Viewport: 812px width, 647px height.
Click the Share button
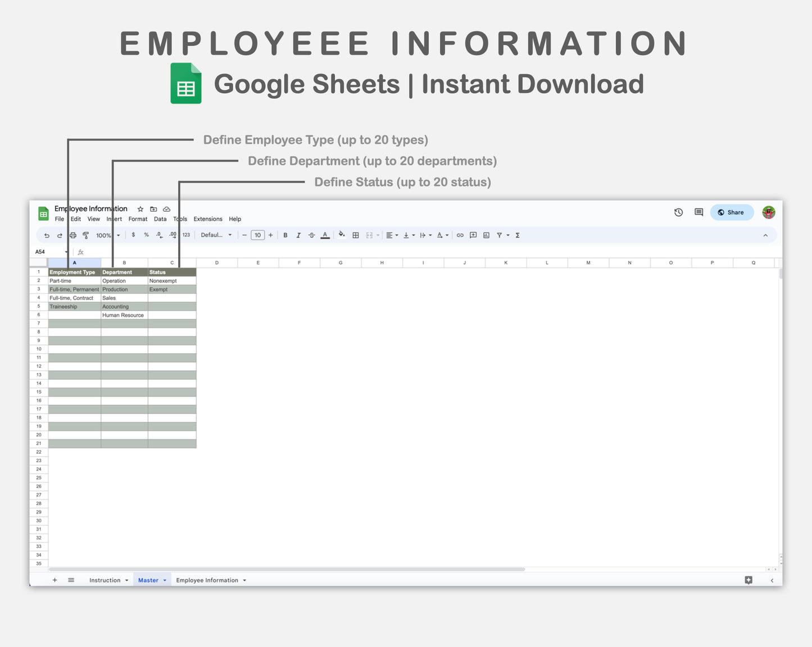[x=731, y=212]
